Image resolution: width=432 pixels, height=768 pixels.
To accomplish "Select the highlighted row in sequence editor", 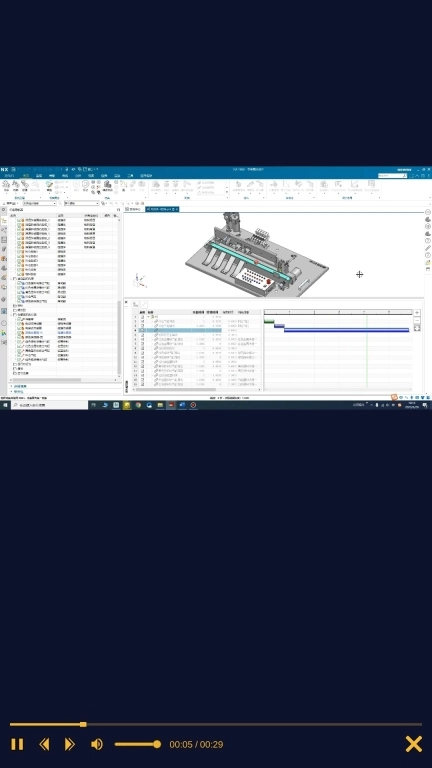I will click(x=178, y=330).
